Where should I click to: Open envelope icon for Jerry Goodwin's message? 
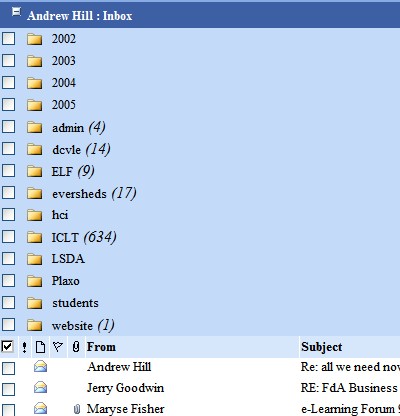click(x=40, y=388)
